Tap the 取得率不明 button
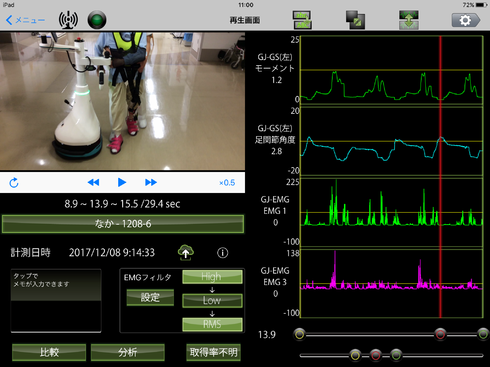The width and height of the screenshot is (490, 367). [213, 352]
